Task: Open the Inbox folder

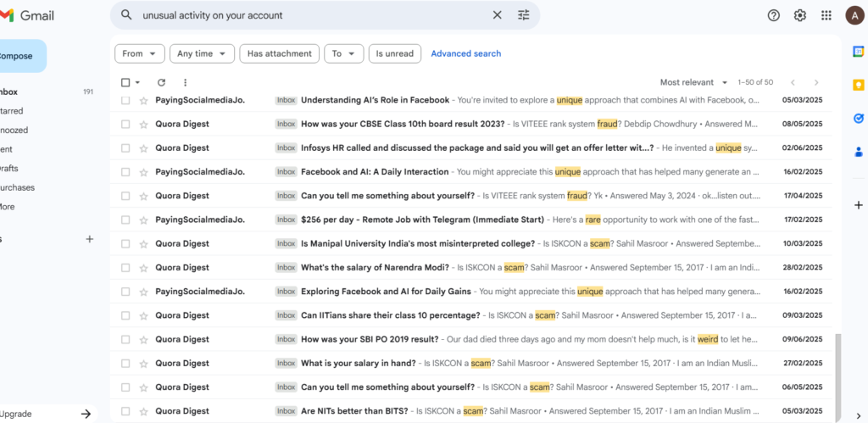Action: coord(8,92)
